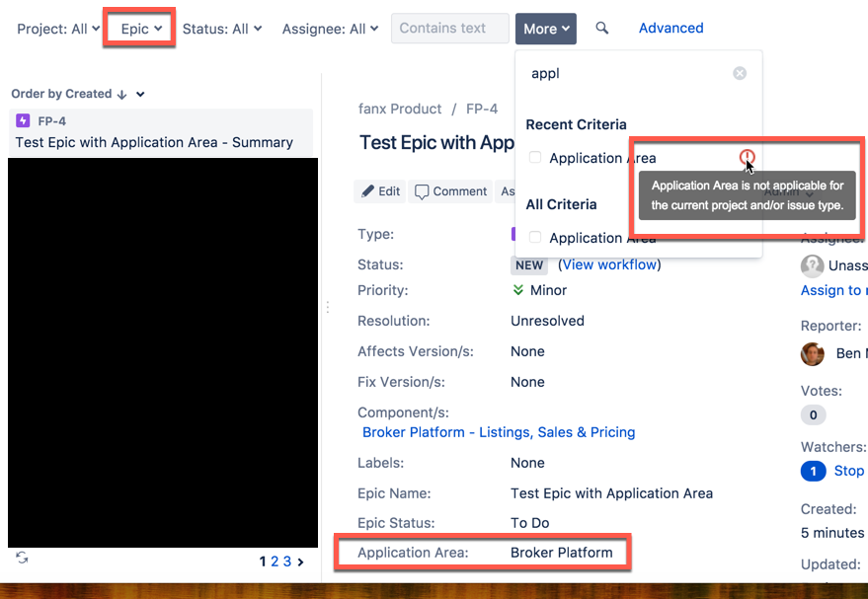Go to page 2 of the issue list

click(274, 561)
